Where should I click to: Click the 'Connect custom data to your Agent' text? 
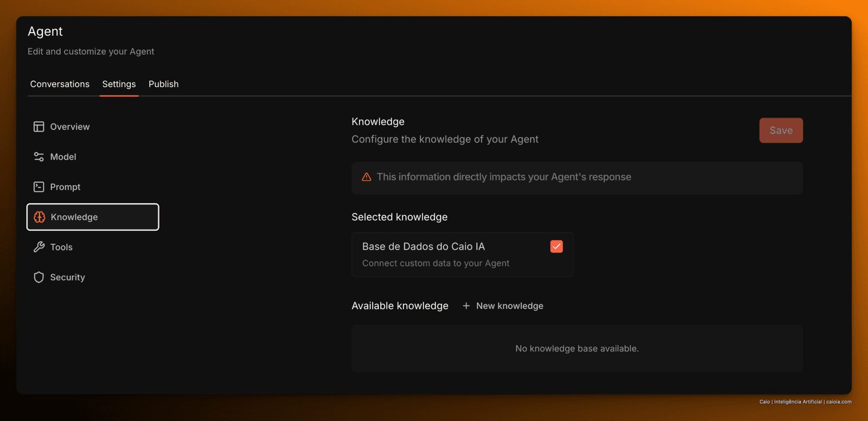pos(436,263)
